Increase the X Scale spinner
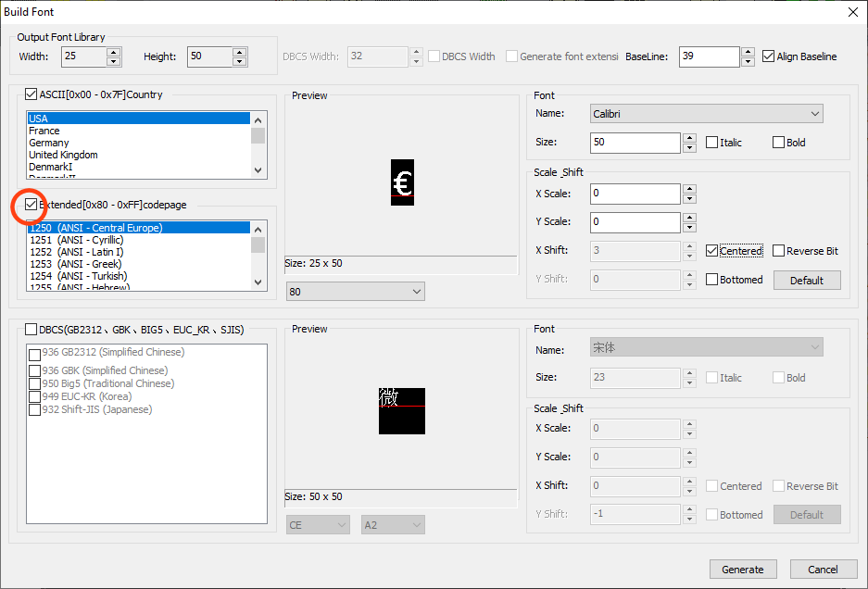This screenshot has height=589, width=868. point(688,189)
